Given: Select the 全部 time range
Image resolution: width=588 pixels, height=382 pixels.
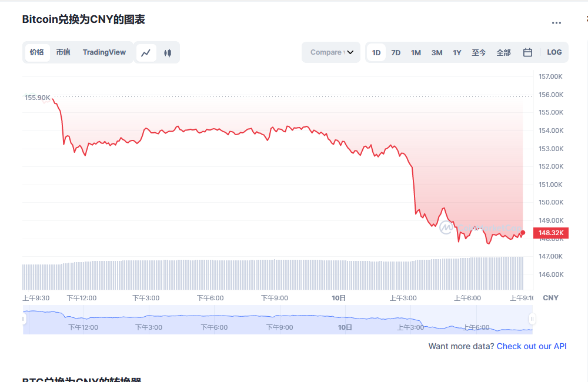Looking at the screenshot, I should pyautogui.click(x=504, y=52).
